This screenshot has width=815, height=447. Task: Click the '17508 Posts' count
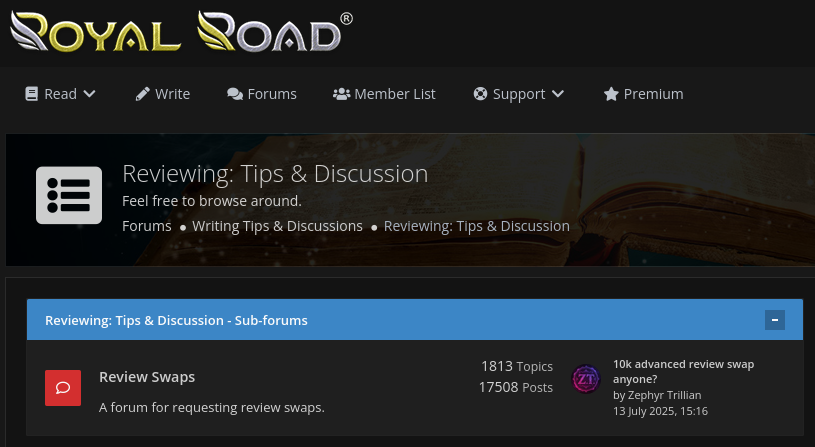coord(516,387)
